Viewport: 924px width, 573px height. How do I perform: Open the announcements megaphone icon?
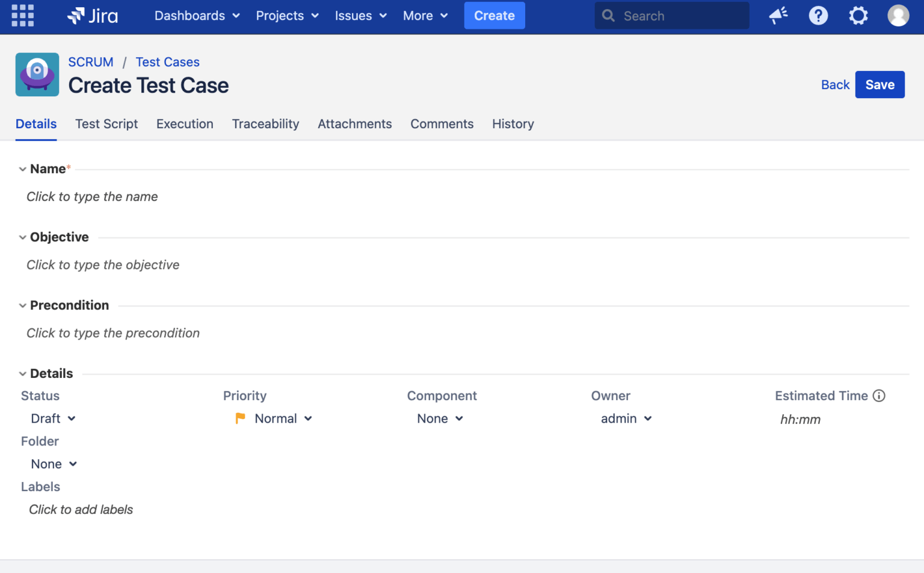tap(777, 16)
